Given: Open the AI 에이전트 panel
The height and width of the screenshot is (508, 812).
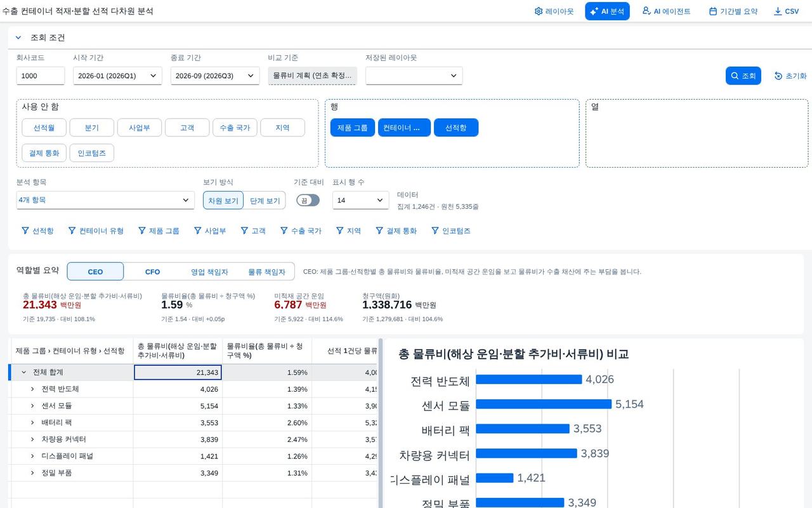Looking at the screenshot, I should (666, 11).
